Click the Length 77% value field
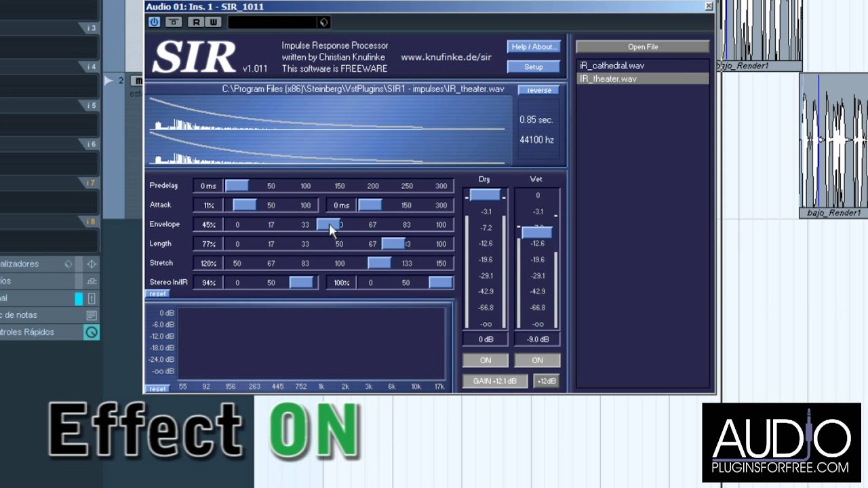The image size is (868, 488). [208, 243]
